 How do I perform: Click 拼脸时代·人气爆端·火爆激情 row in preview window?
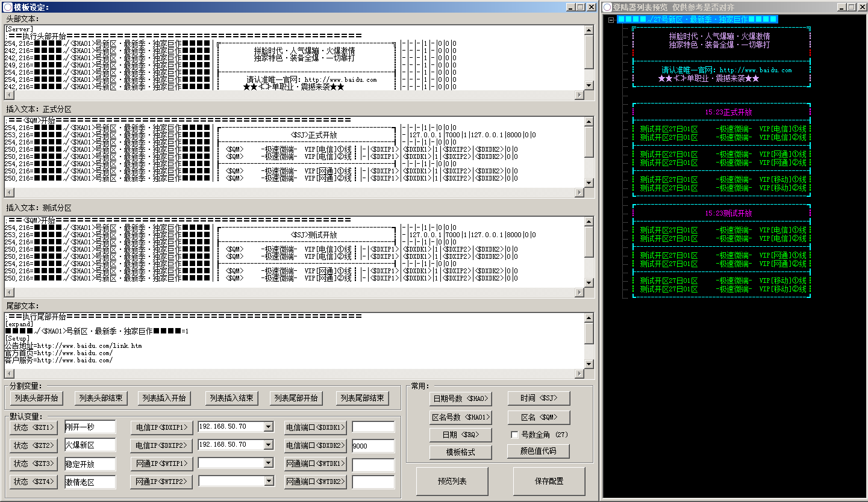(x=719, y=36)
